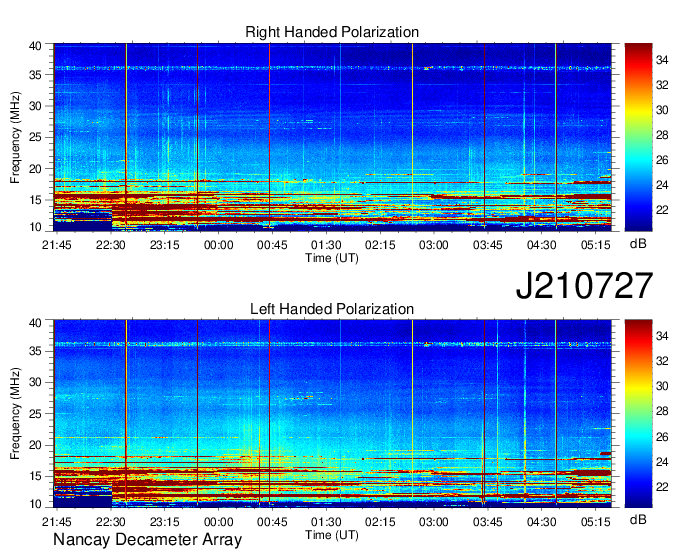Click 'Time (UT)' axis label under right-handed plot
This screenshot has width=680, height=552.
point(332,258)
